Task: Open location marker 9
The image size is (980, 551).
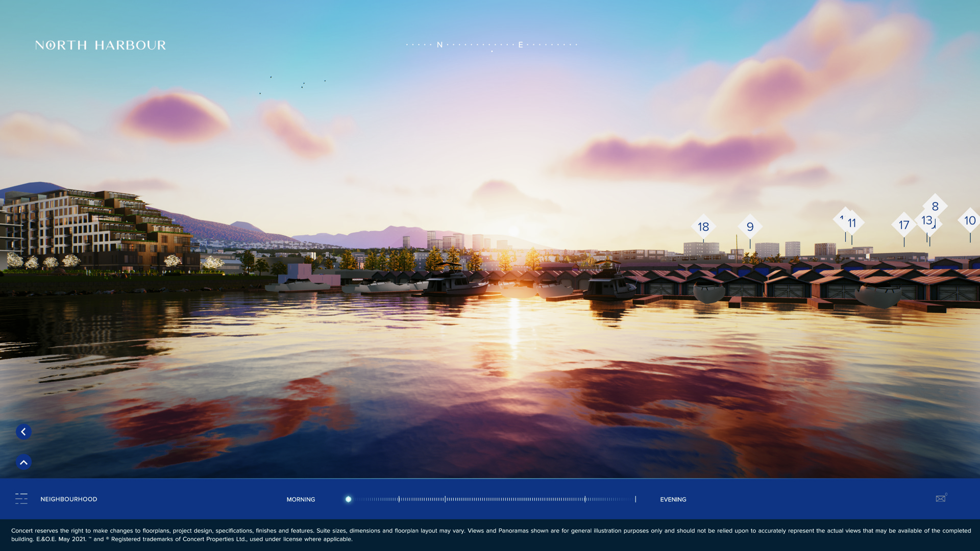Action: (x=750, y=227)
